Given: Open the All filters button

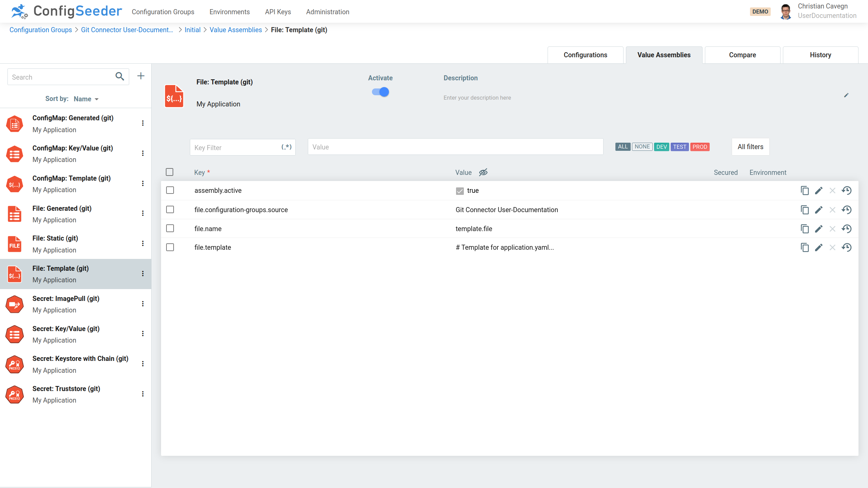Looking at the screenshot, I should (750, 147).
